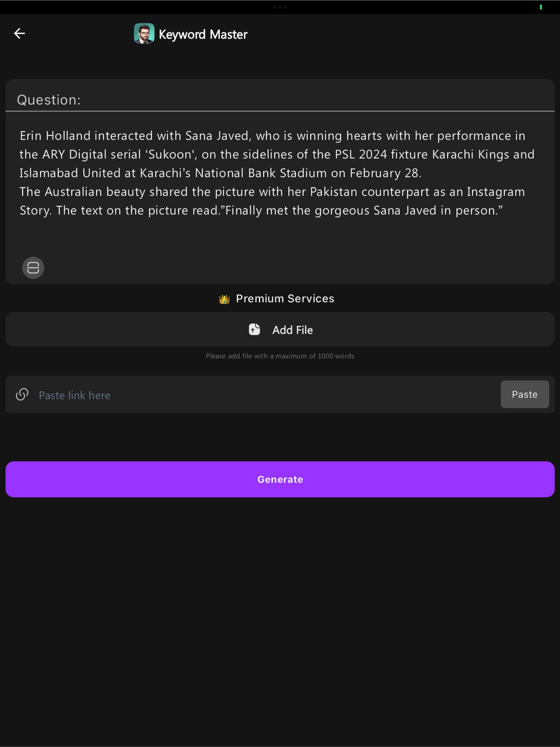Click the back arrow to return
The height and width of the screenshot is (747, 560).
pos(19,33)
